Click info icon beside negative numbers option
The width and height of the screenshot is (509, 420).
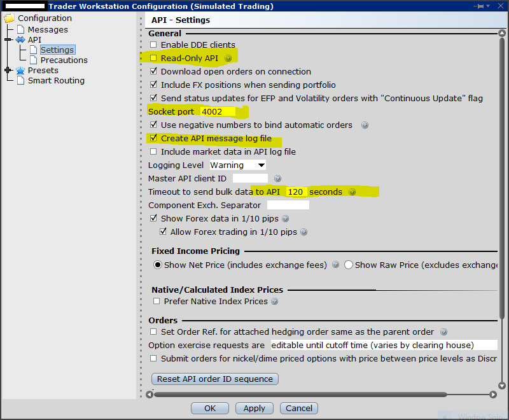click(365, 125)
